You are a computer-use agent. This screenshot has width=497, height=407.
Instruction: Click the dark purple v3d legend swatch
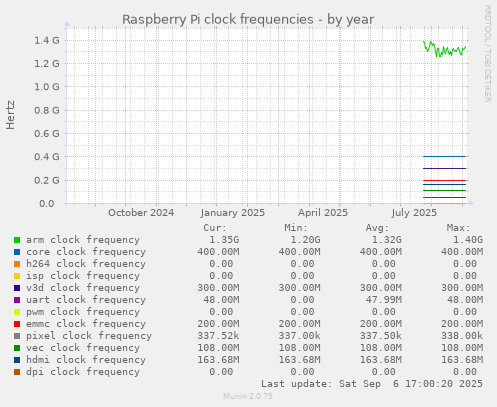(17, 288)
